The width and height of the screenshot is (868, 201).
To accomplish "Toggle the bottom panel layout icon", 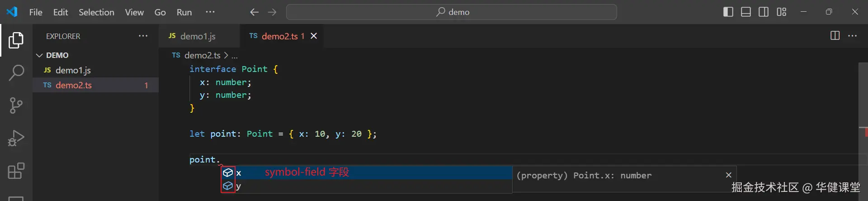I will (746, 12).
